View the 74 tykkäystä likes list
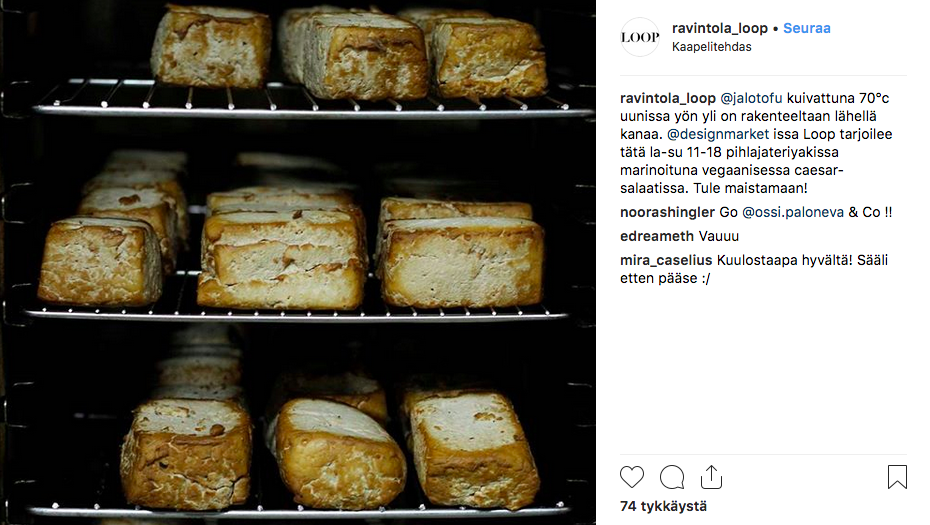 click(663, 506)
